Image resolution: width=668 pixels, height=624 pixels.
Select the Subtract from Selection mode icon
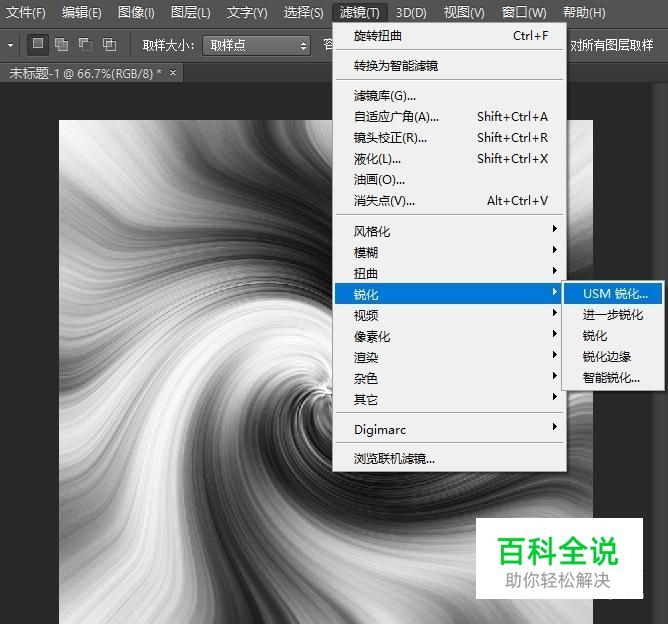(85, 44)
